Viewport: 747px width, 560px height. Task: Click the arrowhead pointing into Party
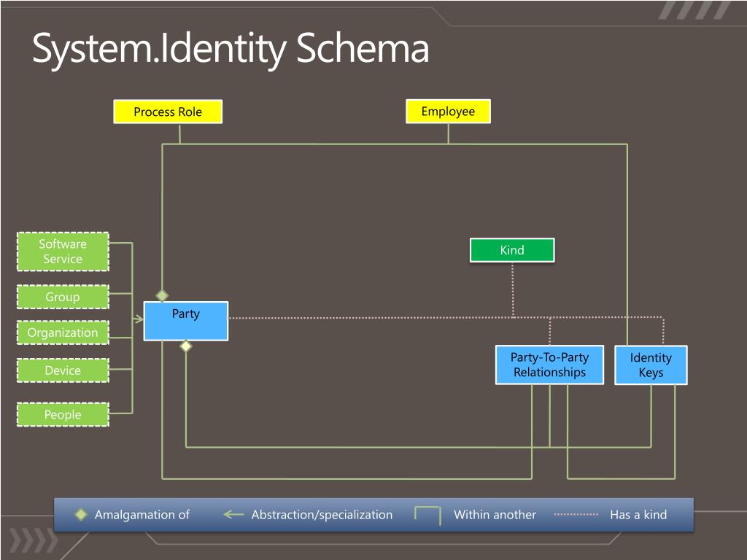139,319
